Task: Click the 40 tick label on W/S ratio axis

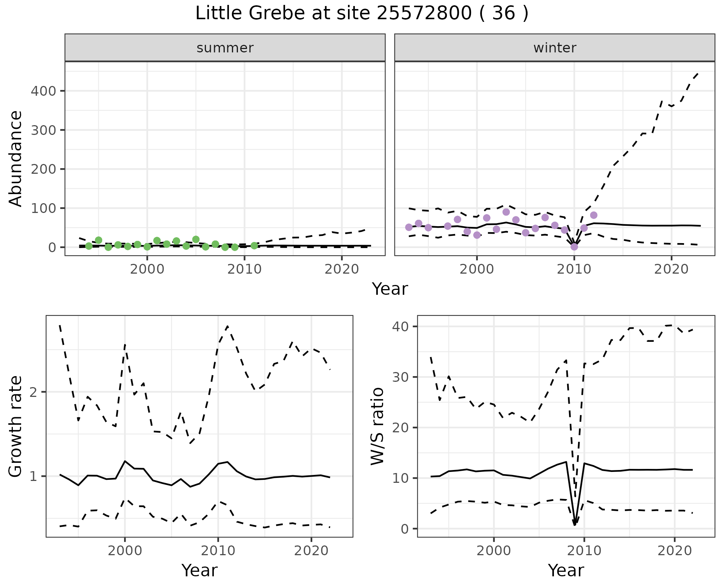Action: click(x=400, y=326)
